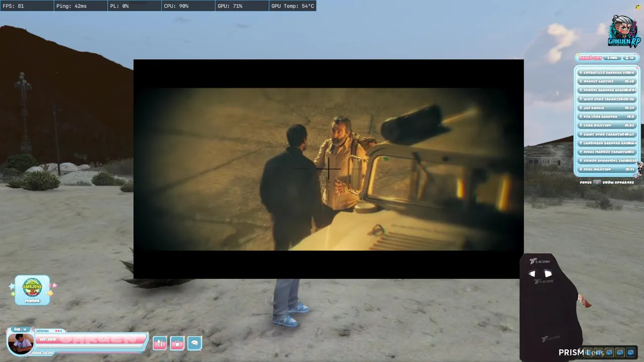Click microphone icon beside Hersey Cartier

(581, 81)
